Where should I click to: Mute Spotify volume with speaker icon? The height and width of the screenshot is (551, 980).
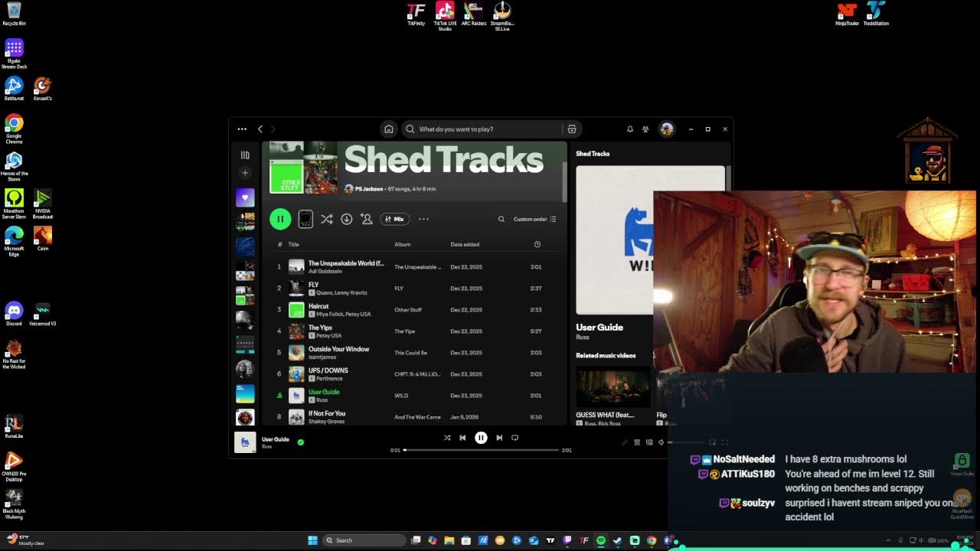click(x=661, y=442)
